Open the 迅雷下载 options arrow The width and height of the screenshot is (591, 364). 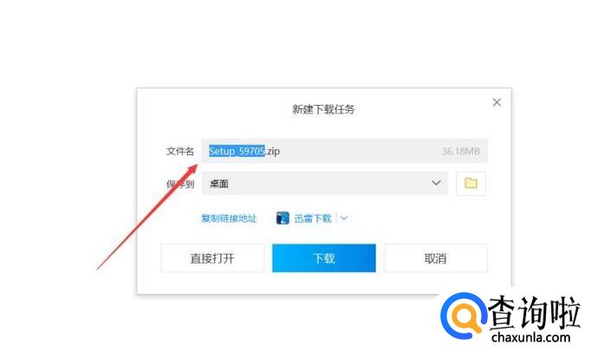tap(344, 218)
